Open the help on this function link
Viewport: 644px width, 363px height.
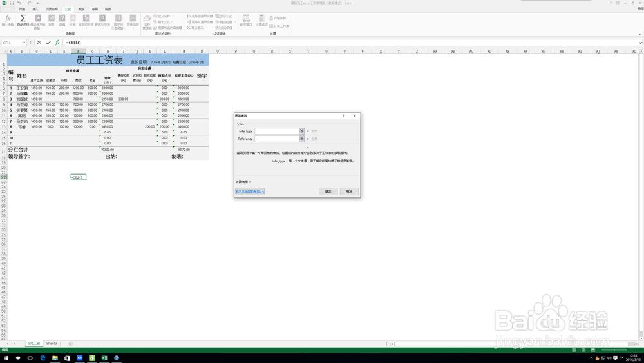pyautogui.click(x=250, y=191)
